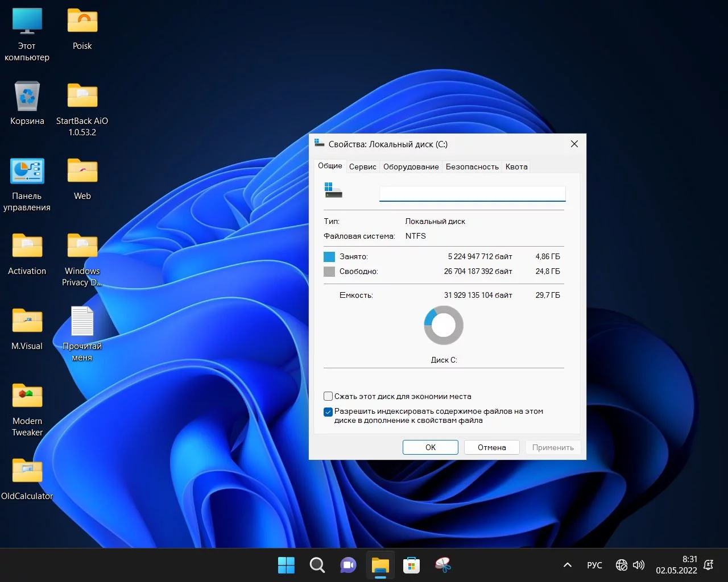Switch to the Сервис tab

coord(362,167)
